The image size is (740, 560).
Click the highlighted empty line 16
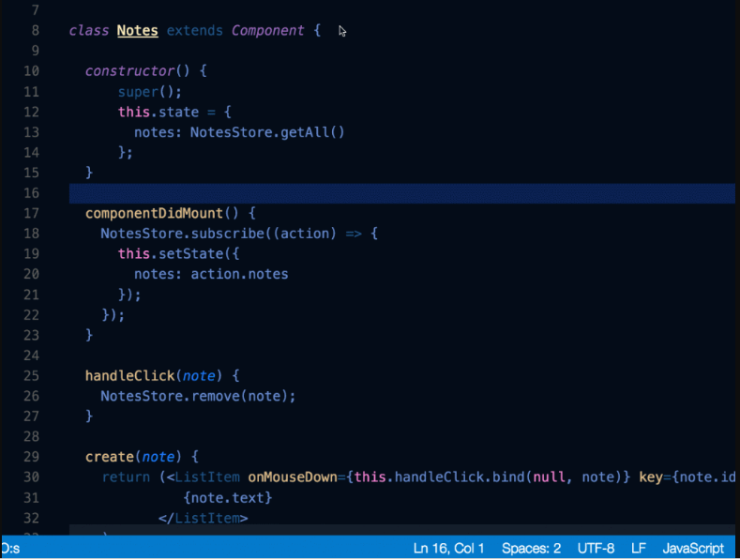402,193
